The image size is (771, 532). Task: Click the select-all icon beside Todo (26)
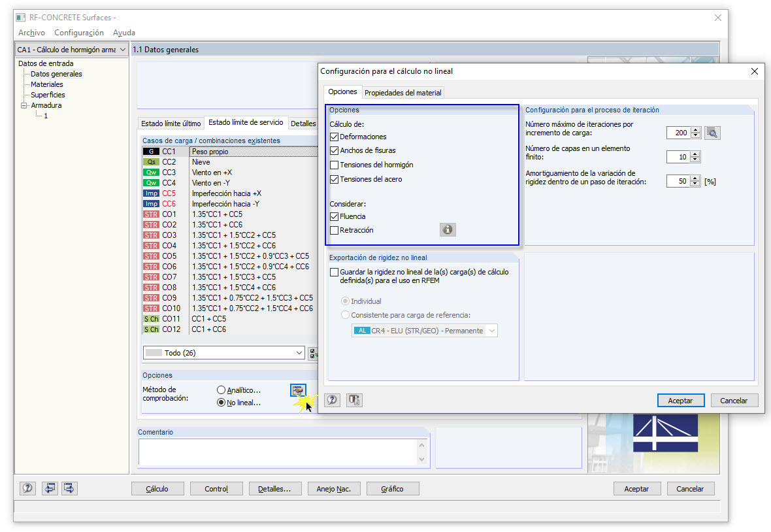coord(313,353)
